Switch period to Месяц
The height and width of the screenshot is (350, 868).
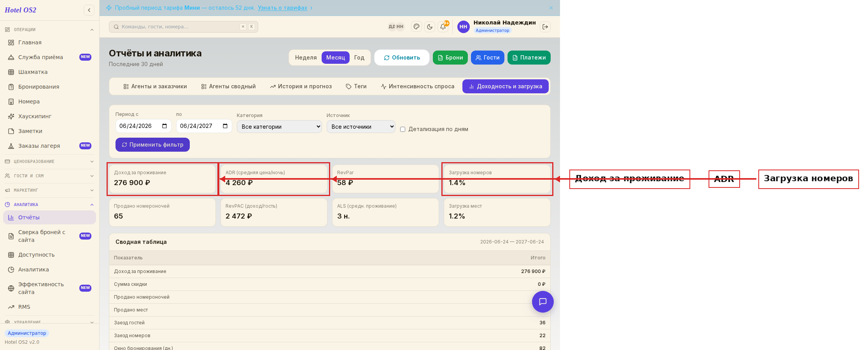point(336,58)
